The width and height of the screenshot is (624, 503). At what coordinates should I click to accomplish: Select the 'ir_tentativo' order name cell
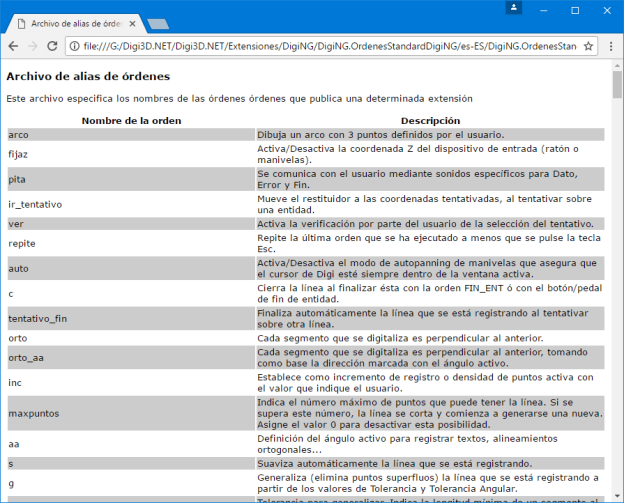tap(35, 204)
